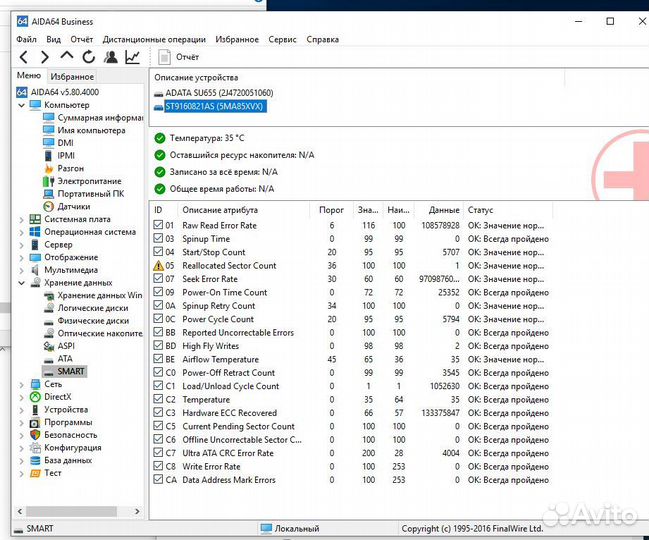The height and width of the screenshot is (540, 649).
Task: Go forward with the right arrow toolbar icon
Action: click(45, 57)
